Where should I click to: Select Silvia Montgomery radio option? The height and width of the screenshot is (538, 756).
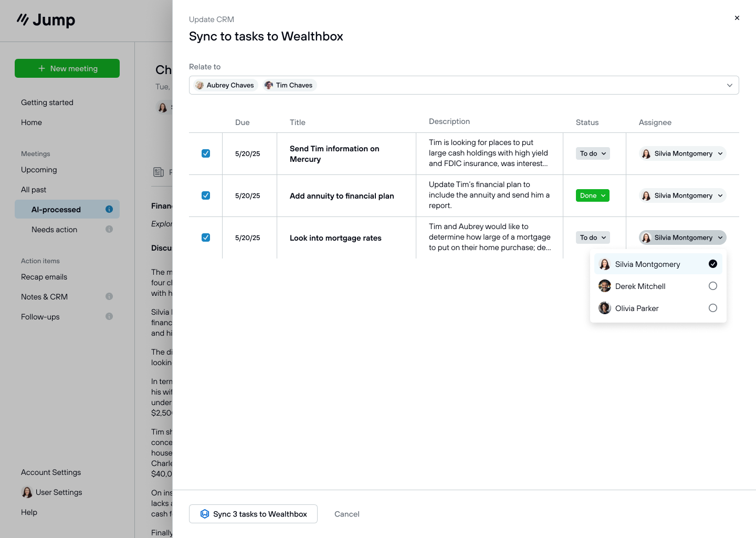pos(713,264)
